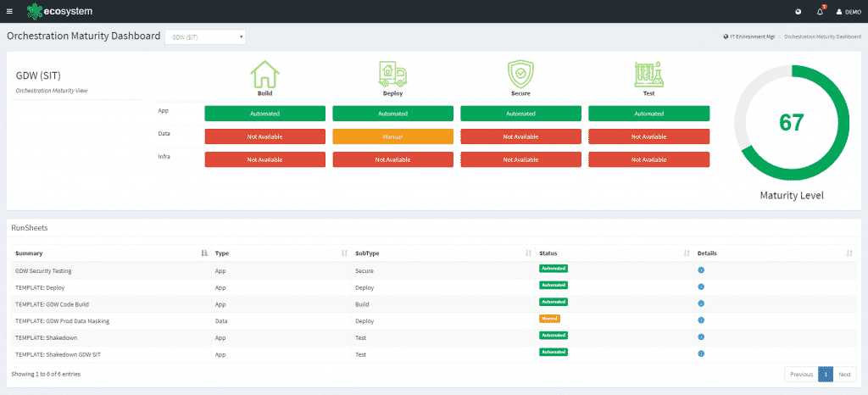Click the notifications bell icon

[x=820, y=11]
